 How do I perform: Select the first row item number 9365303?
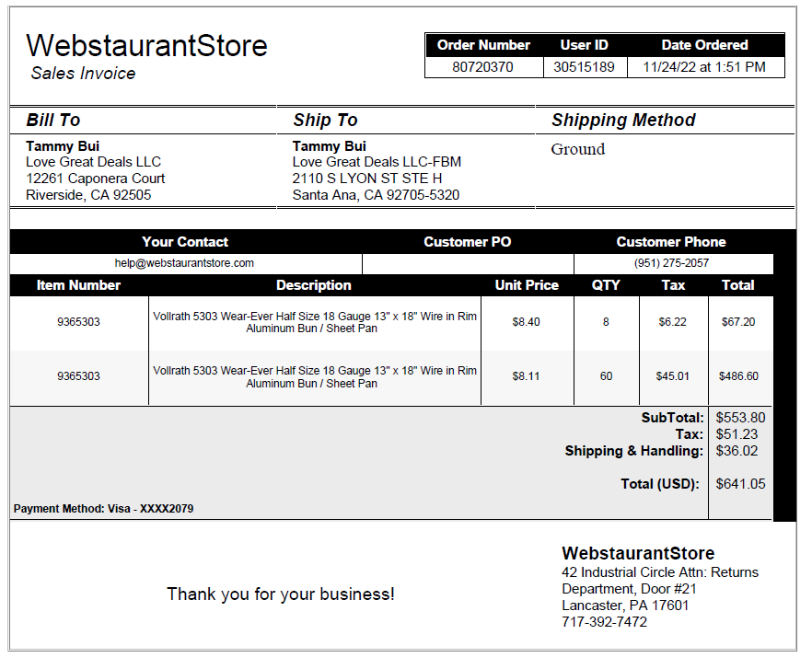point(79,322)
